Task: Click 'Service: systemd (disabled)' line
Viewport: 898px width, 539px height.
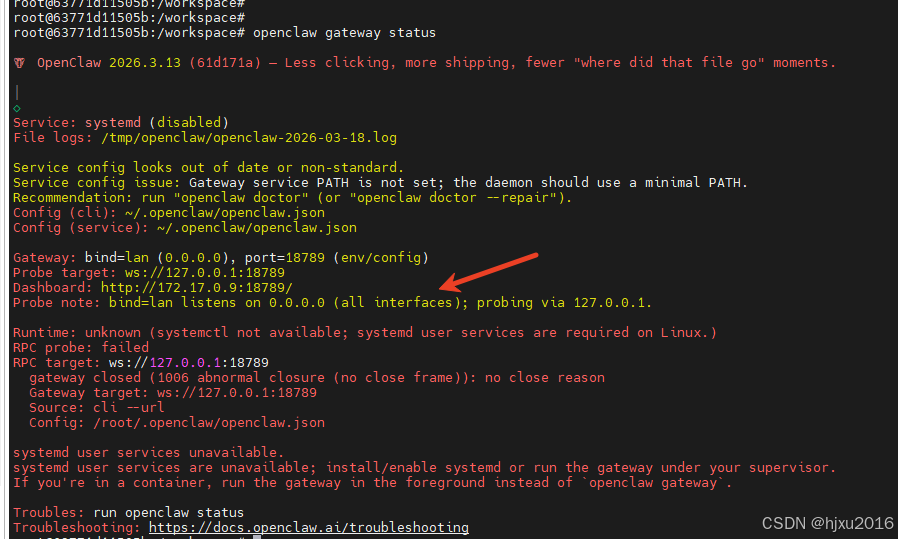Action: tap(121, 123)
